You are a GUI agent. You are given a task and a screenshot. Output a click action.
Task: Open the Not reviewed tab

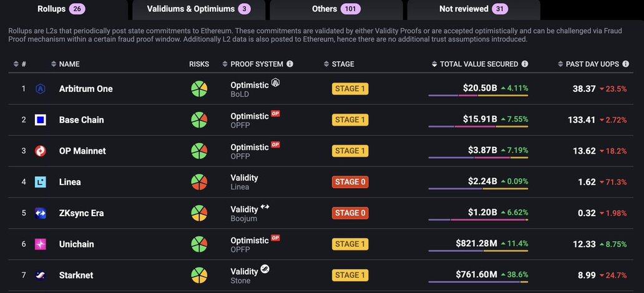coord(473,9)
